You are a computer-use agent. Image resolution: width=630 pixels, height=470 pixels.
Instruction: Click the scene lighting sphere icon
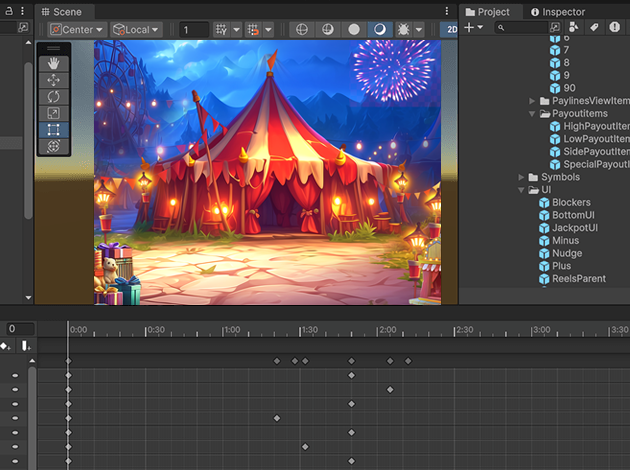click(354, 29)
